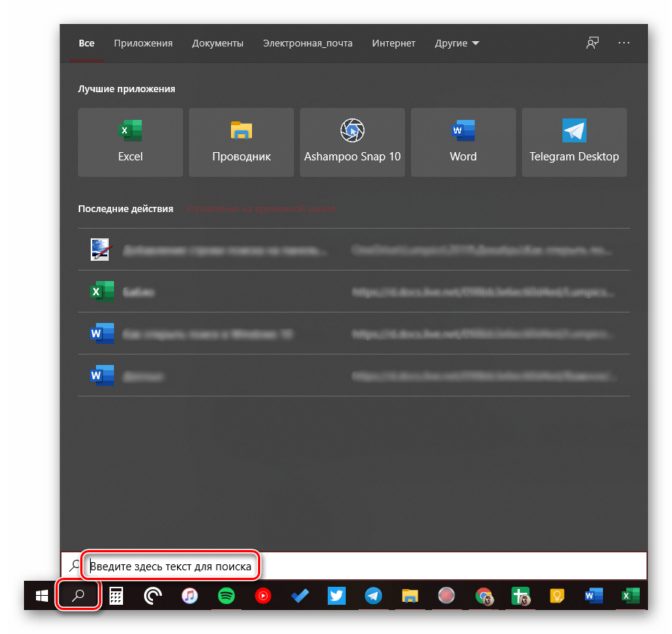Open the recent image file entry
The width and height of the screenshot is (672, 634).
(x=354, y=250)
